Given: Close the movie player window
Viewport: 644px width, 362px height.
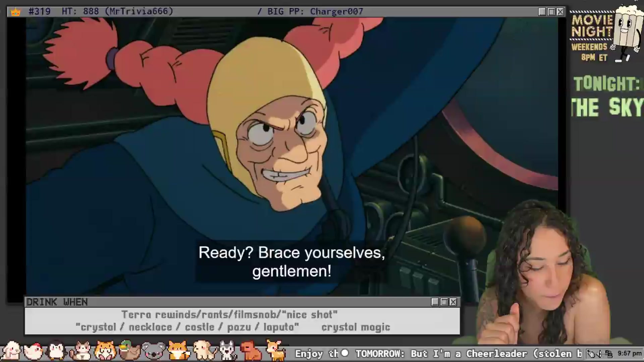Looking at the screenshot, I should (x=560, y=12).
